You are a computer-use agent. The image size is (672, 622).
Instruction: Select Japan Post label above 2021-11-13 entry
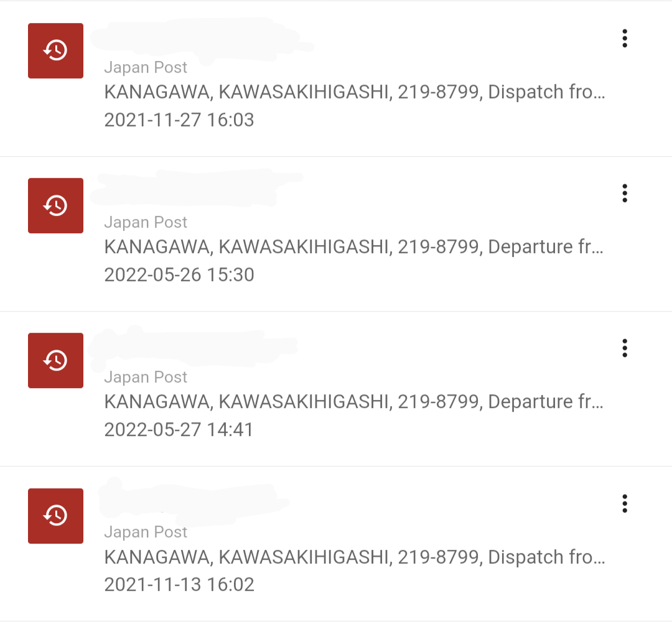[146, 532]
